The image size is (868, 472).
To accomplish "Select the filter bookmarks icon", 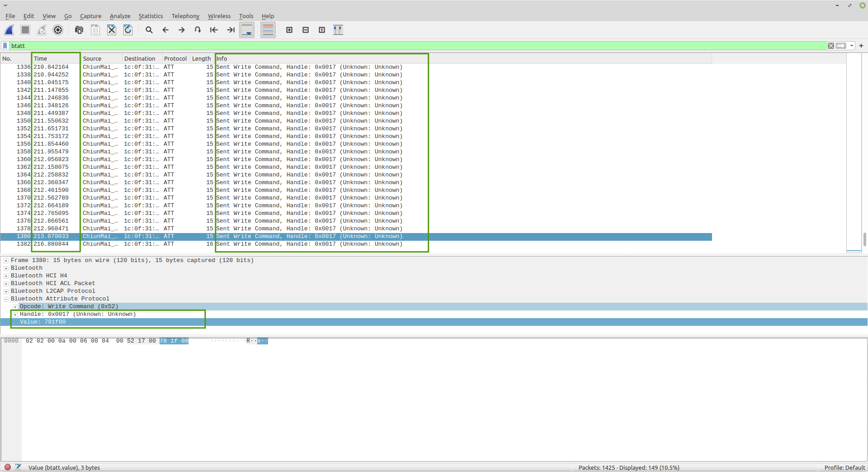I will pyautogui.click(x=5, y=46).
